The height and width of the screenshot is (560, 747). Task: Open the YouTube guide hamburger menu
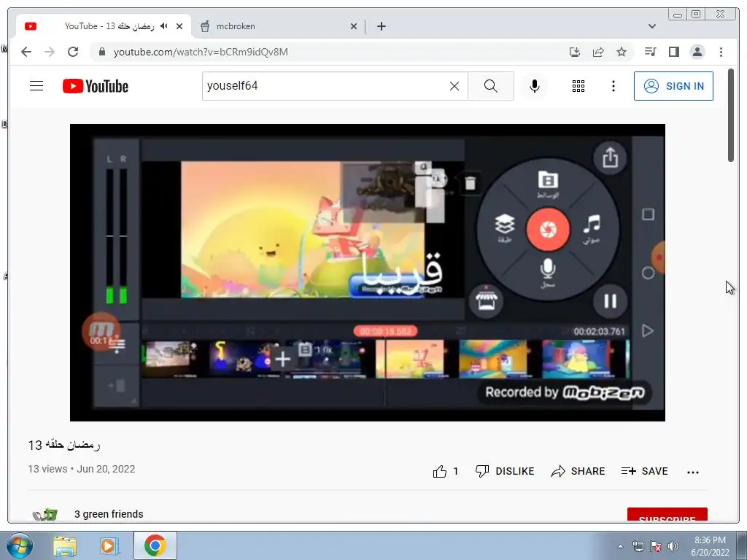coord(36,86)
